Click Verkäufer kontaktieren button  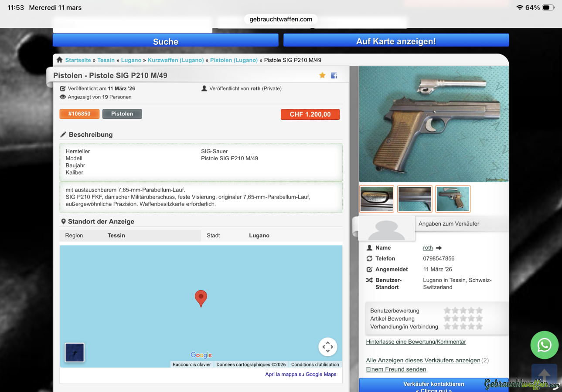click(x=433, y=385)
